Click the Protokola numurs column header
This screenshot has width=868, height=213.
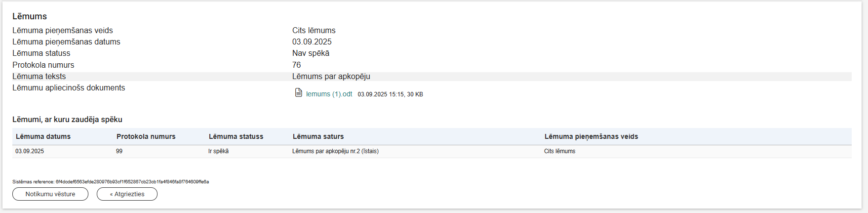[146, 136]
